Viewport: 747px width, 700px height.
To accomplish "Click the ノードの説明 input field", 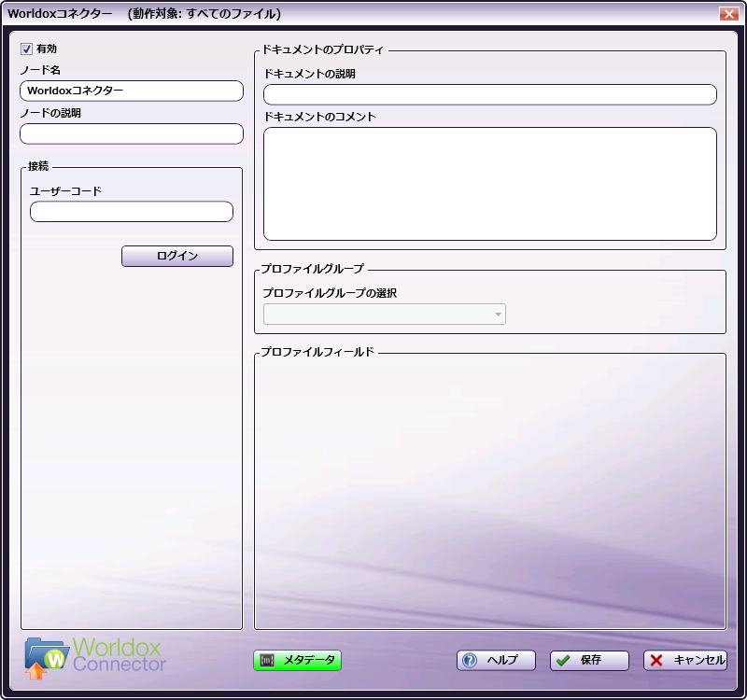I will (x=132, y=133).
